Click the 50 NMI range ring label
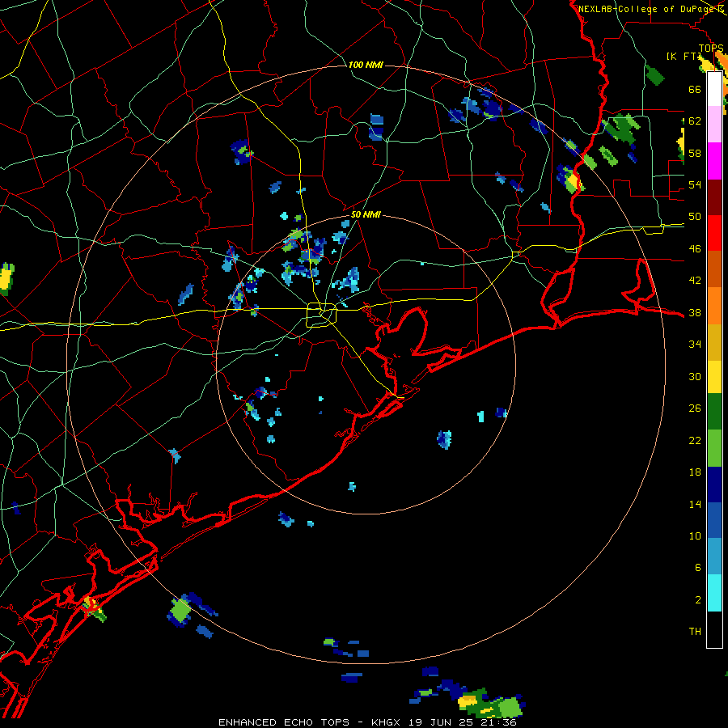Screen dimensions: 728x728 pos(366,214)
